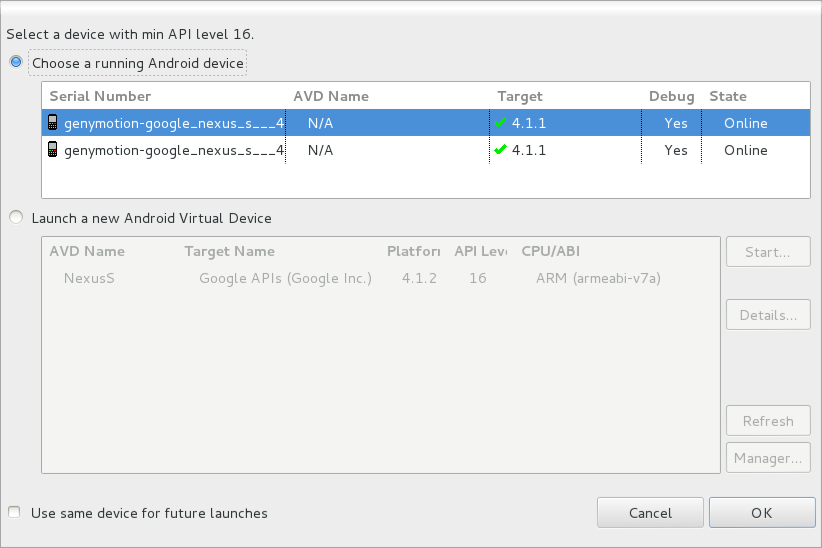Sort by Serial Number column header
Screen dimensions: 822x548
click(x=100, y=96)
